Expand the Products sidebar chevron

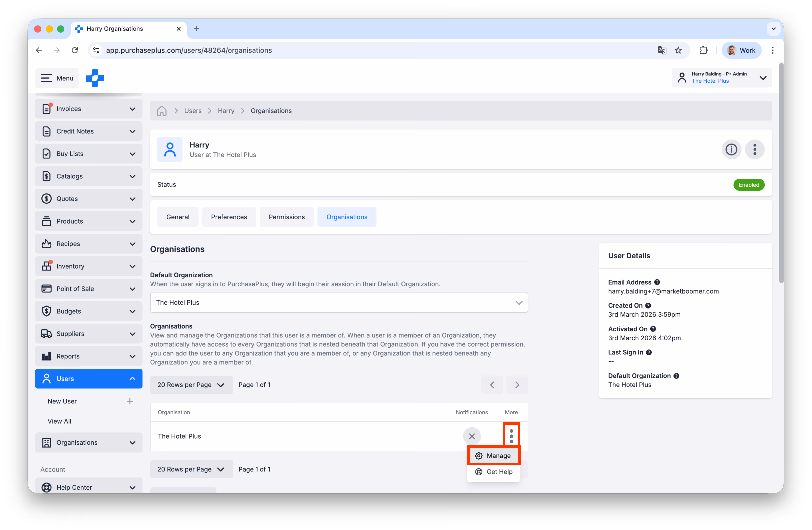tap(132, 221)
